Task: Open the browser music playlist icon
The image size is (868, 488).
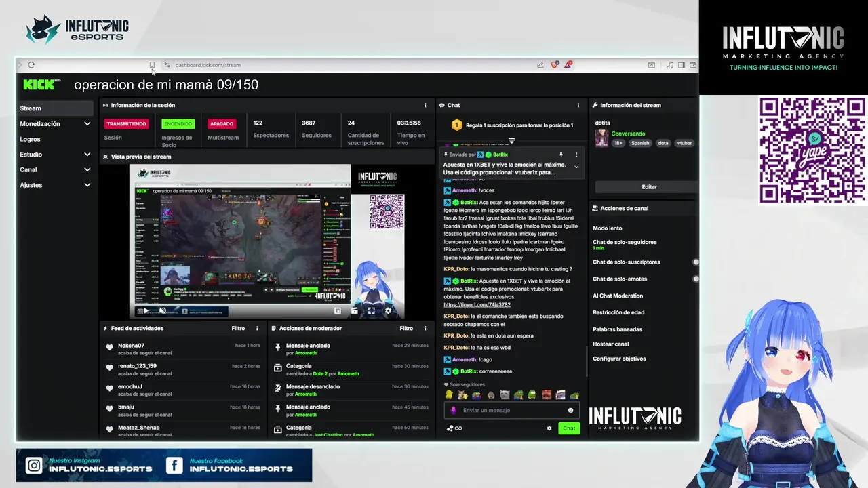Action: [x=670, y=65]
